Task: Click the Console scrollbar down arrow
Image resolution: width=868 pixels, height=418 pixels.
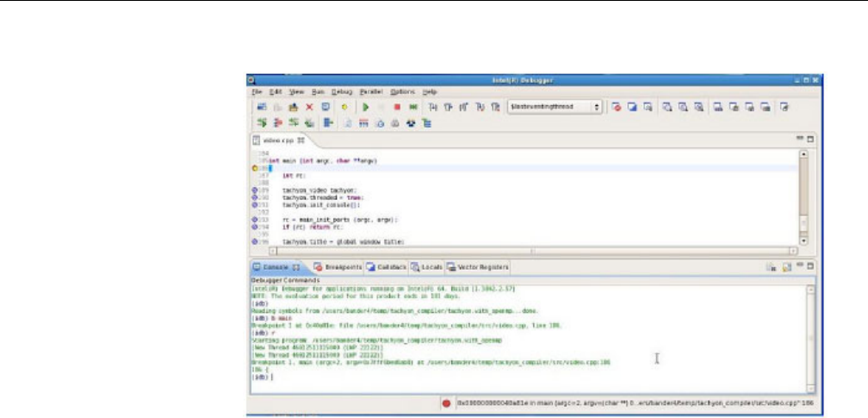Action: 810,389
